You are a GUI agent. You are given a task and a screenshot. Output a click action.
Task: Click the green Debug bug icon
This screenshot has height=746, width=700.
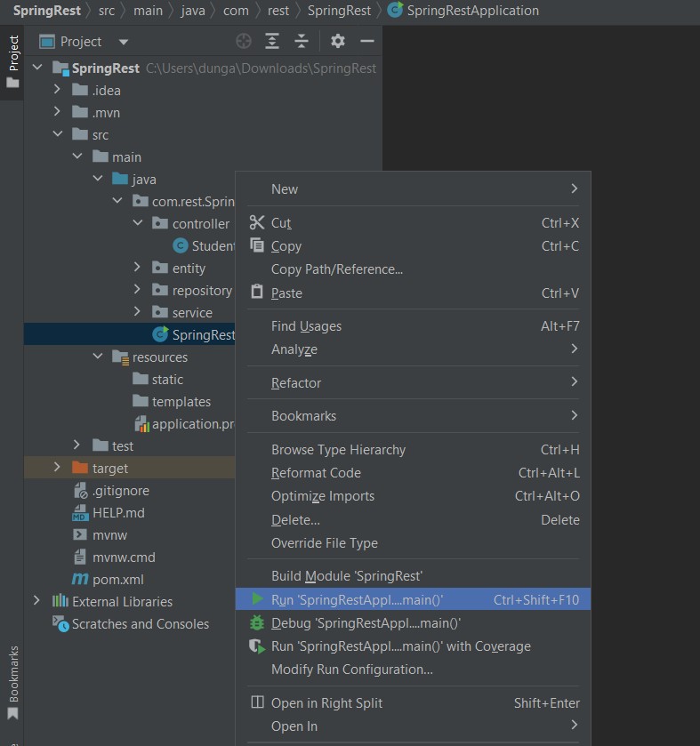(257, 622)
